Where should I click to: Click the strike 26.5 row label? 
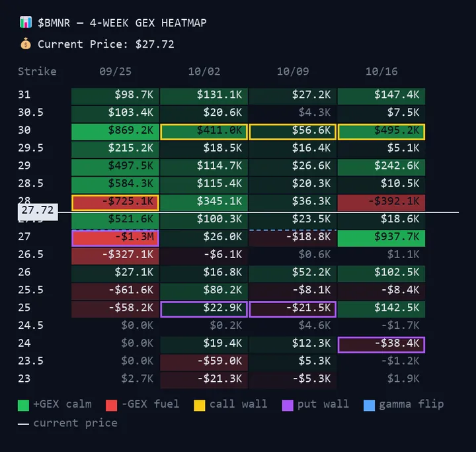[30, 254]
